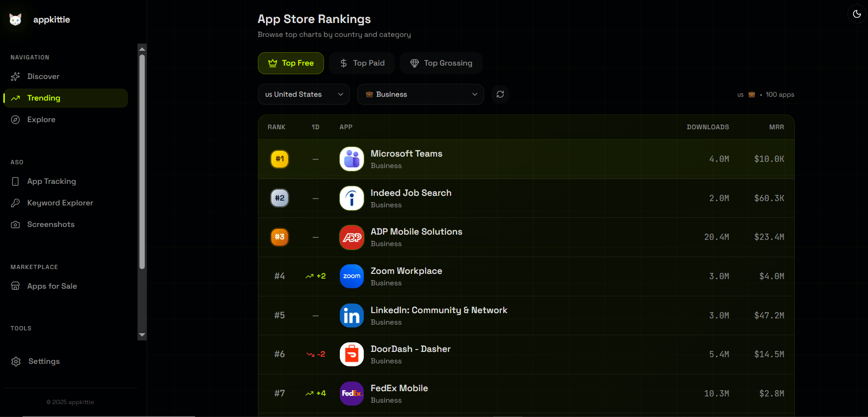Click the MRR column header
868x417 pixels.
(776, 127)
